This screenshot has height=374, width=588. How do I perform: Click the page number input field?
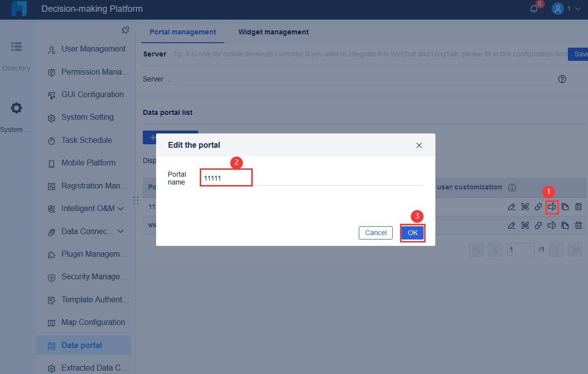point(520,249)
